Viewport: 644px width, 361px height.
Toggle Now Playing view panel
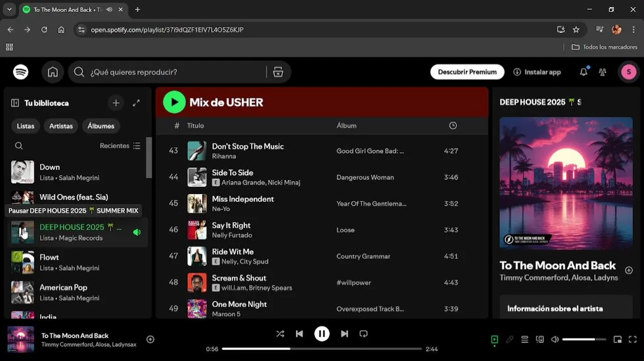coord(495,339)
